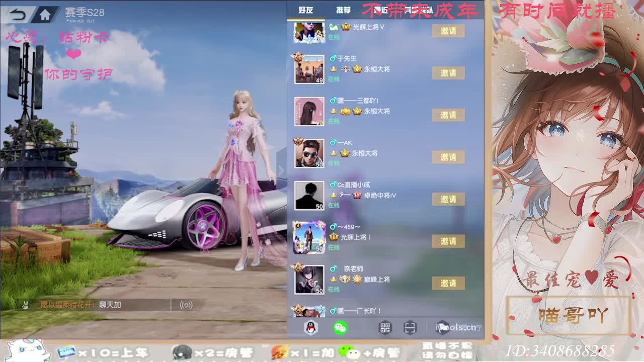
Task: Invite 奈老师 to the team
Action: [448, 283]
